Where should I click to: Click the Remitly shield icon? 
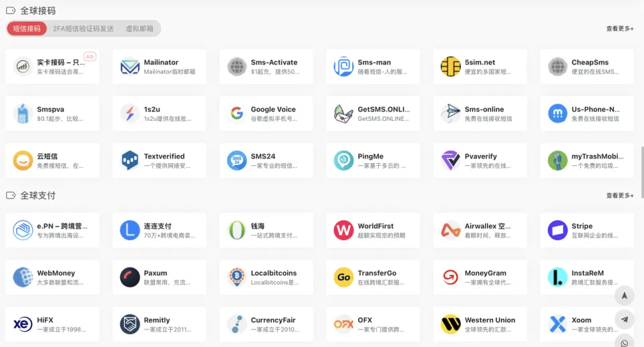(129, 324)
